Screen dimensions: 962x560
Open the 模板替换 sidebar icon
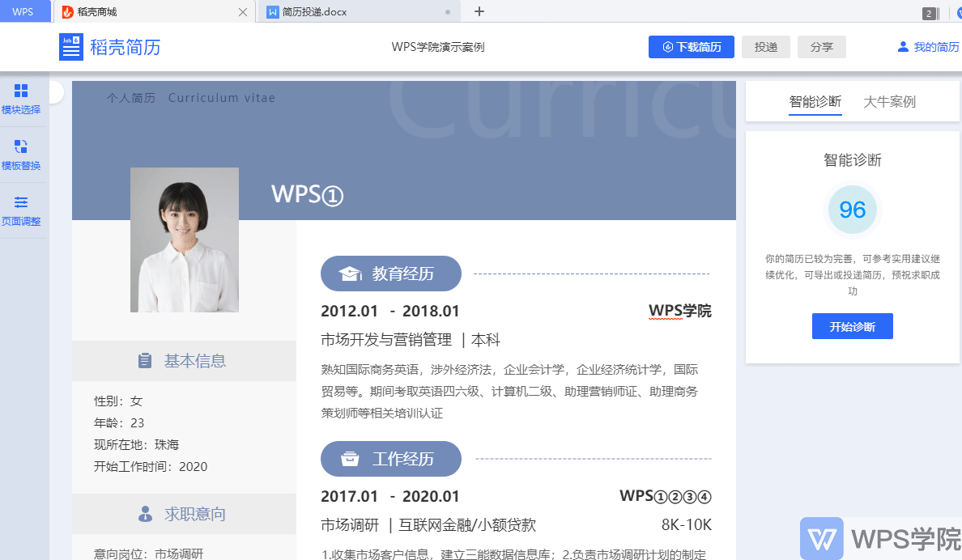[x=21, y=146]
